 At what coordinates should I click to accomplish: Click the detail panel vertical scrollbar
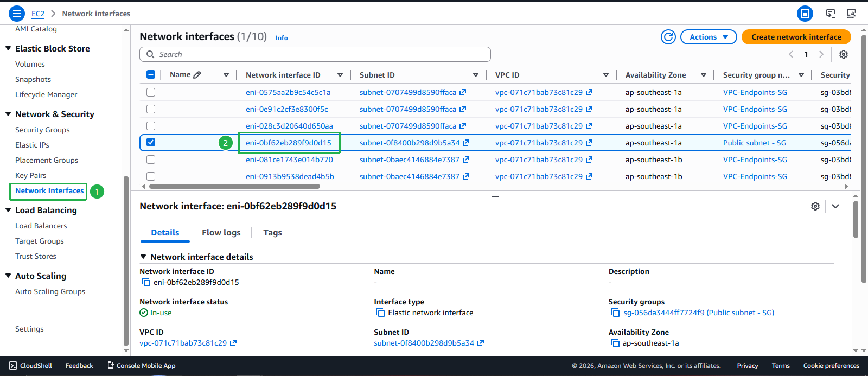click(856, 220)
